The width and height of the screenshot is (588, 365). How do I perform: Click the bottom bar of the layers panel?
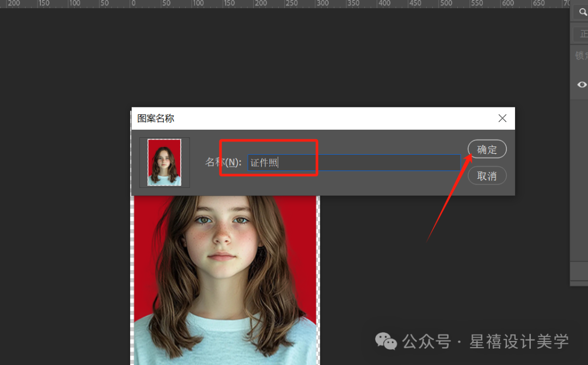click(x=579, y=271)
